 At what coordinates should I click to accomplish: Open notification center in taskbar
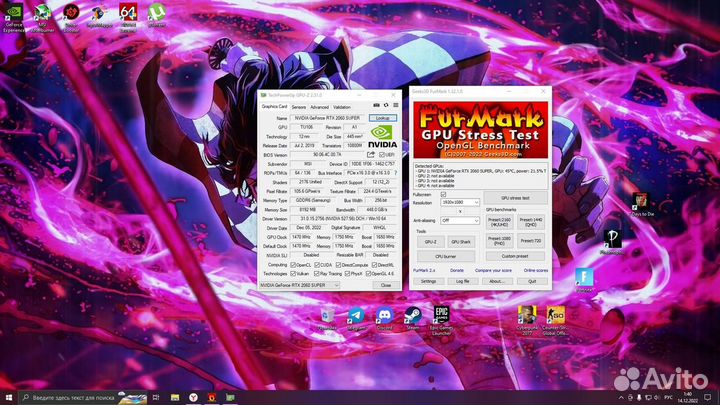click(708, 397)
